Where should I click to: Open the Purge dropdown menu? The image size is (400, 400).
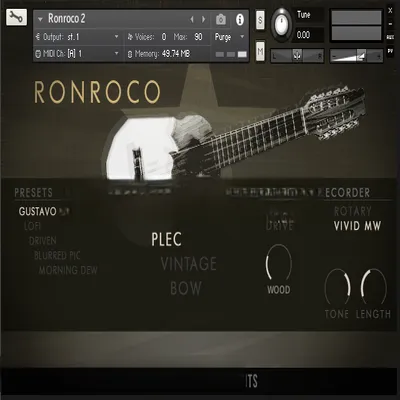(x=229, y=37)
